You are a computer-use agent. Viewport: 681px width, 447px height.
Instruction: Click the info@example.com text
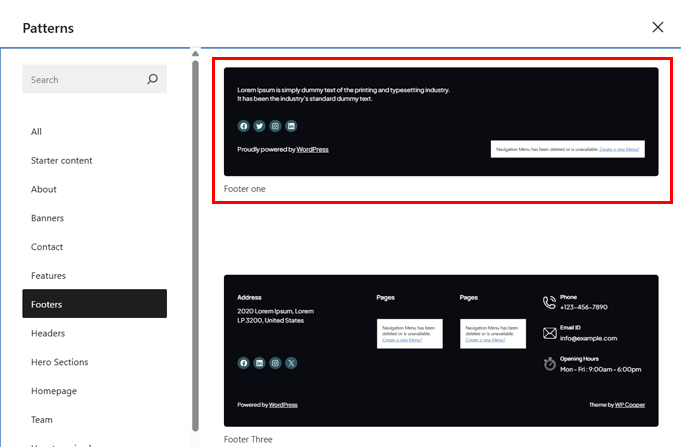(x=588, y=338)
